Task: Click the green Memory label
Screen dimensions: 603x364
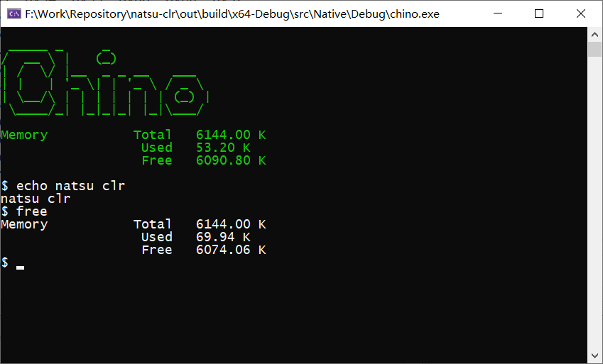Action: pyautogui.click(x=24, y=135)
